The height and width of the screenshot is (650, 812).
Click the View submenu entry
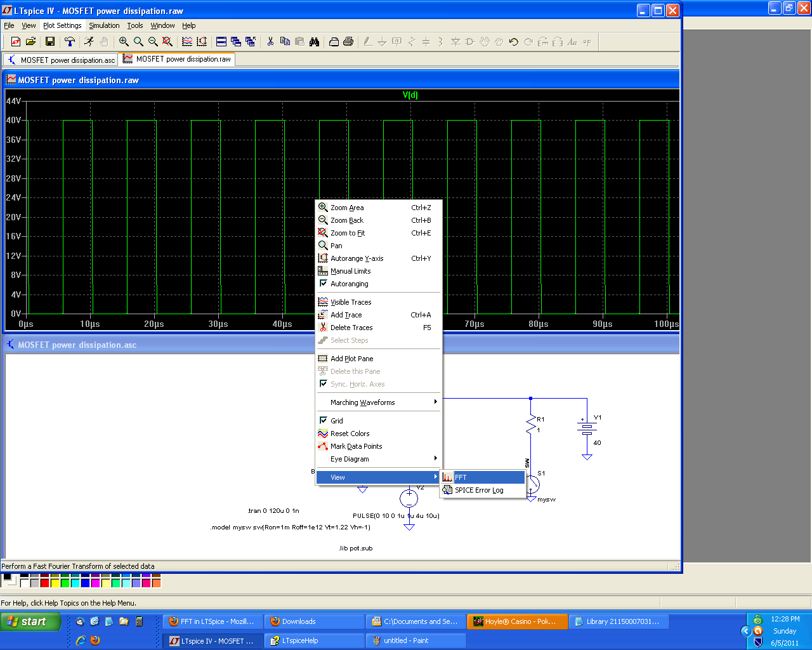click(378, 477)
